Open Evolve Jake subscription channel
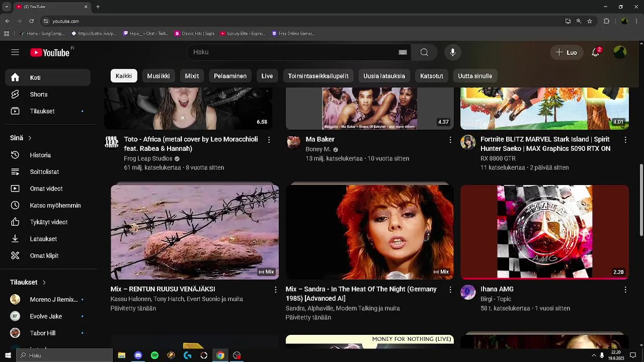 pos(48,316)
